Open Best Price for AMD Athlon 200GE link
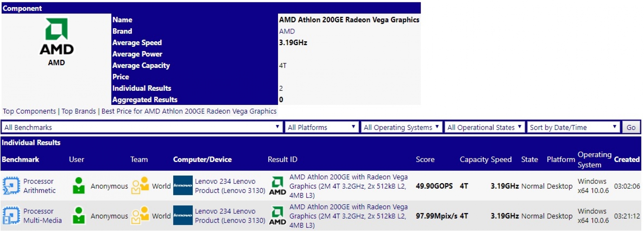 tap(189, 111)
